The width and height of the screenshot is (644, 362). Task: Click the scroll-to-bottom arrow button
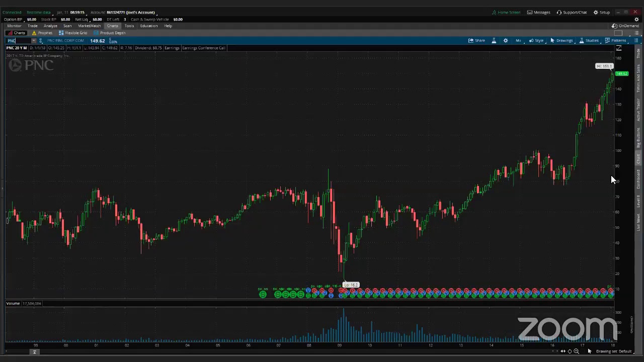(34, 352)
